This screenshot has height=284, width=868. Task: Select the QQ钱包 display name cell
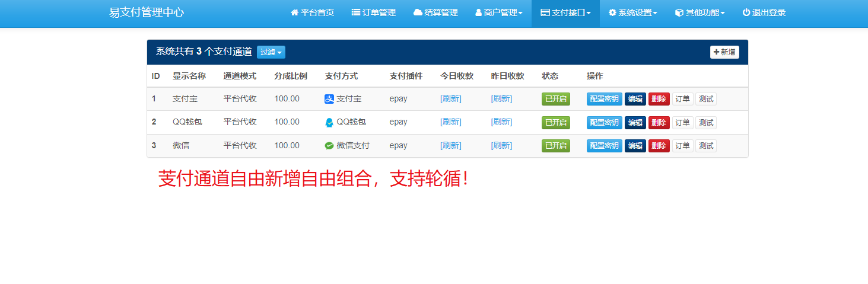[x=187, y=122]
